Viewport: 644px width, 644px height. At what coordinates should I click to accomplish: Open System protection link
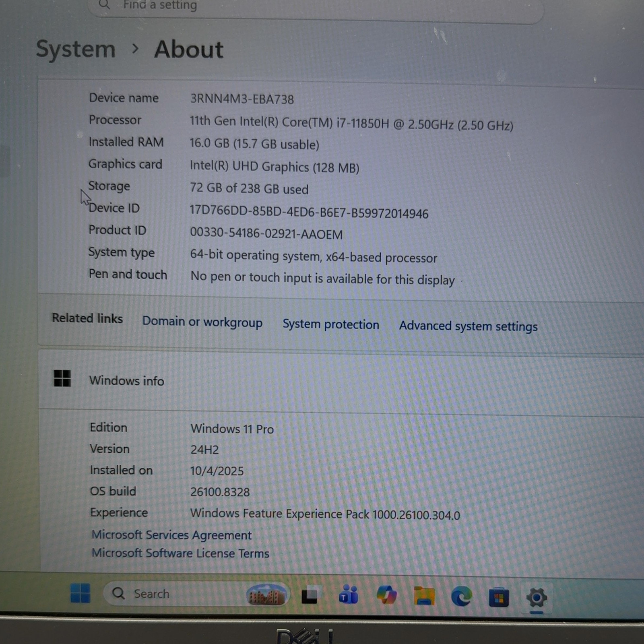click(331, 324)
